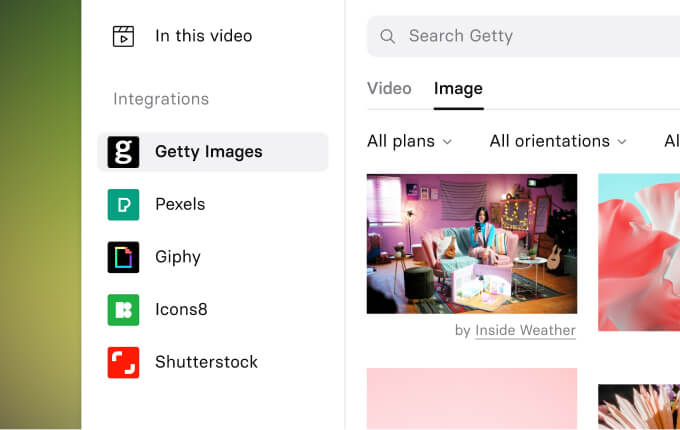
Task: Click the Icons8 logo icon
Action: pyautogui.click(x=123, y=310)
